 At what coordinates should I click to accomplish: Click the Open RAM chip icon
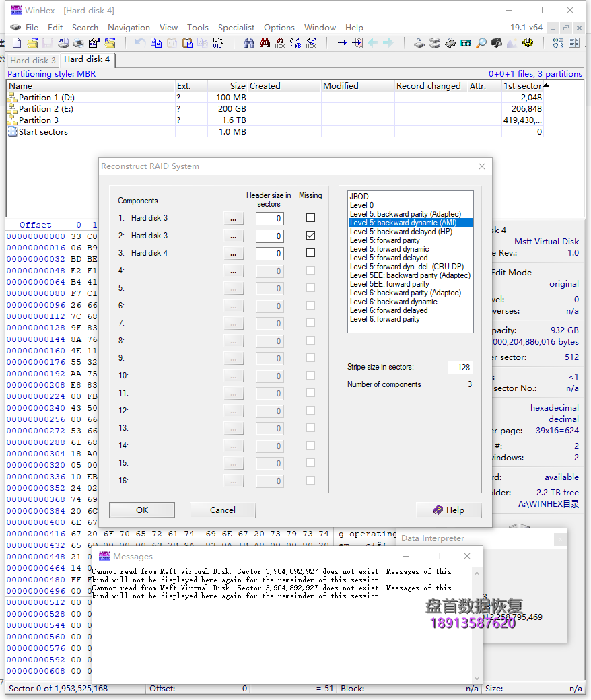[x=450, y=43]
